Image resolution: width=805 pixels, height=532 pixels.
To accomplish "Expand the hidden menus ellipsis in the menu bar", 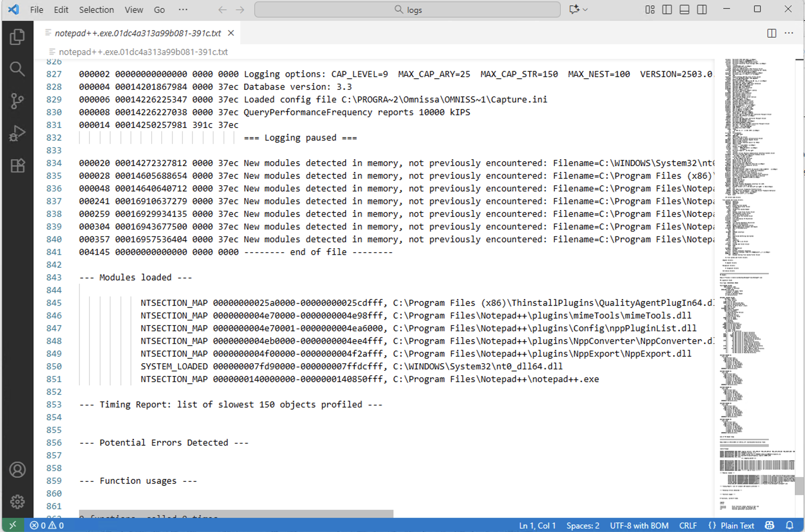I will 183,9.
